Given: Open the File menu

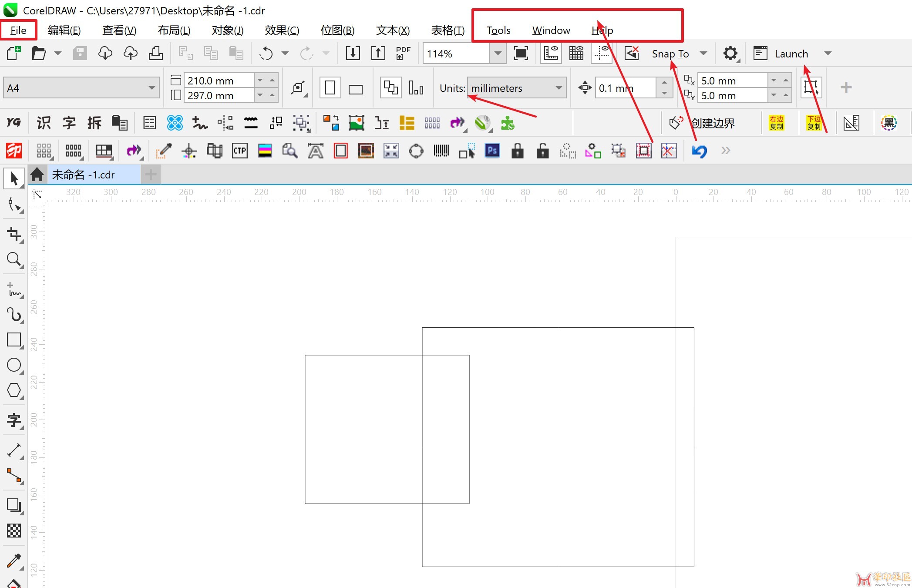Looking at the screenshot, I should [x=18, y=30].
